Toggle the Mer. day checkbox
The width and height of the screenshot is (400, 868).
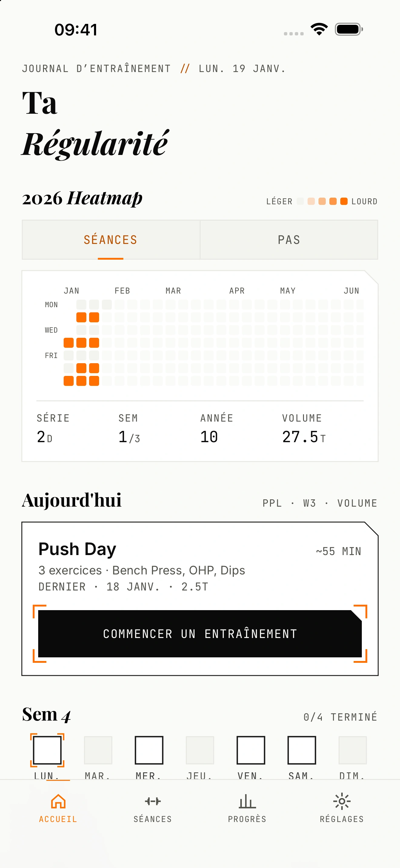click(149, 750)
